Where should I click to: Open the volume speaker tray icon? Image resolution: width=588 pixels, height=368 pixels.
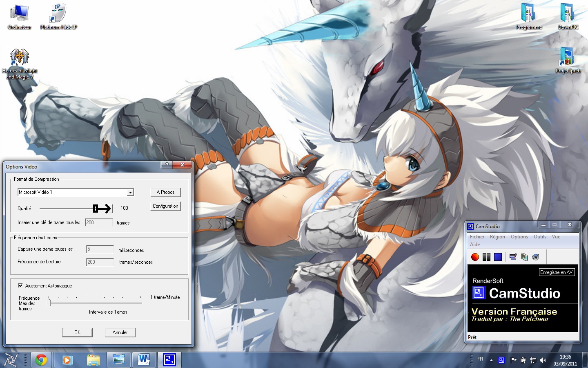tap(543, 360)
